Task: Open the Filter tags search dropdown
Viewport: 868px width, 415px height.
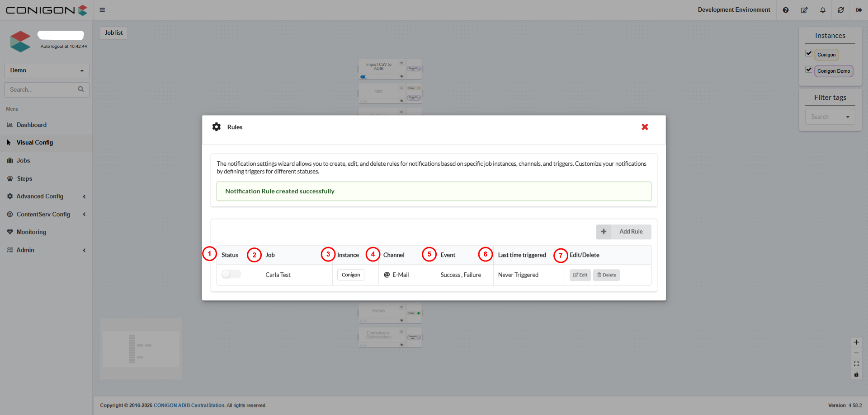Action: tap(830, 117)
